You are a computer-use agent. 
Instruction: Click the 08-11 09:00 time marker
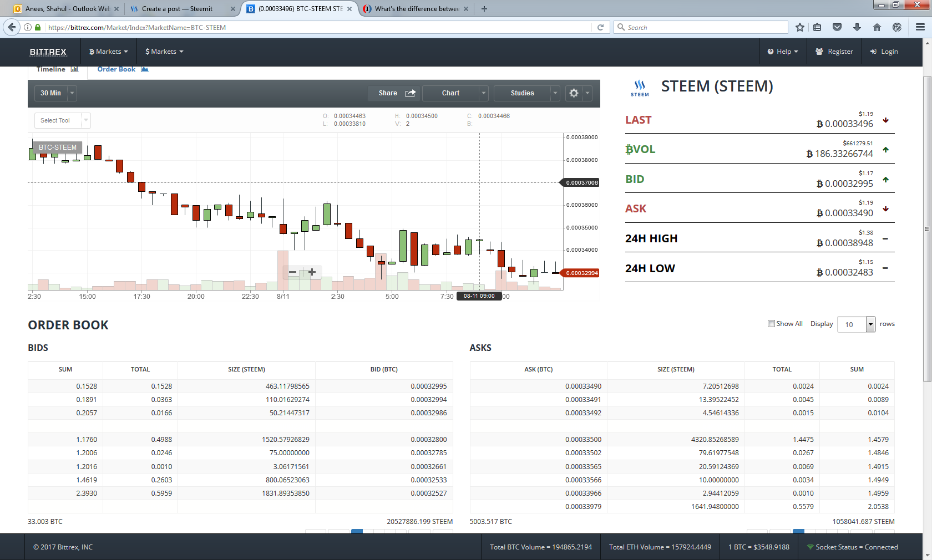click(479, 296)
